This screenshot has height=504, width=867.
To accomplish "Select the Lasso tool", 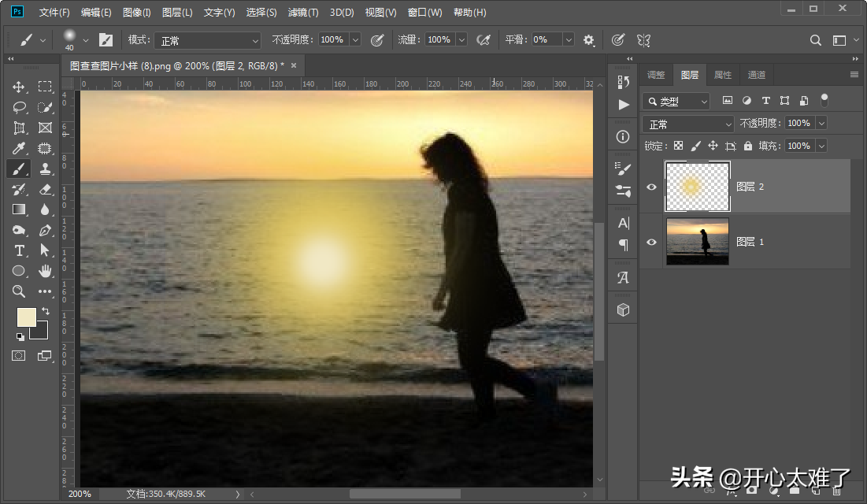I will pos(19,107).
